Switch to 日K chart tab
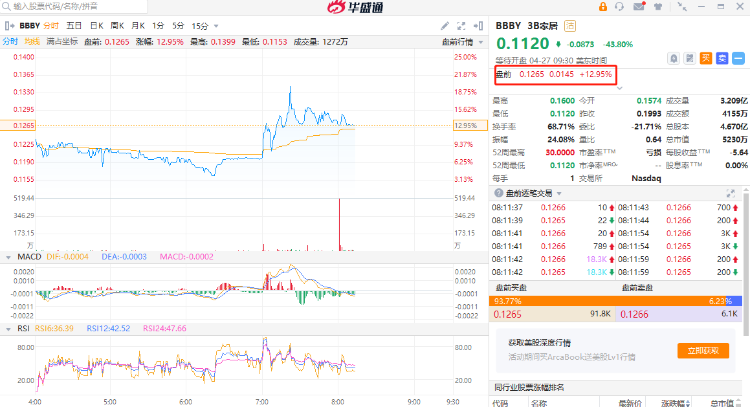The height and width of the screenshot is (407, 750). coord(97,26)
